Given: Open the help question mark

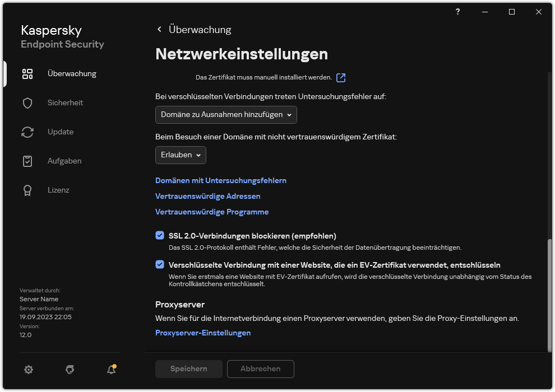Looking at the screenshot, I should click(x=457, y=12).
